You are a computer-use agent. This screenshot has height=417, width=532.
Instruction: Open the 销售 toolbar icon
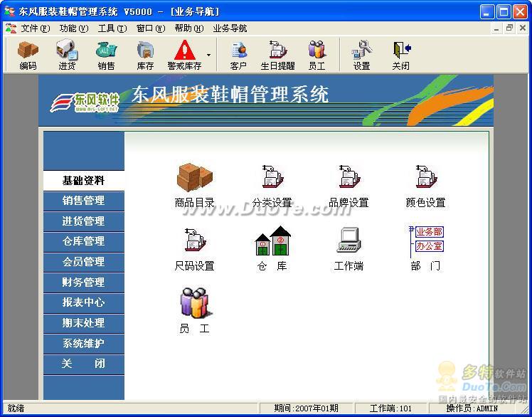pos(106,55)
